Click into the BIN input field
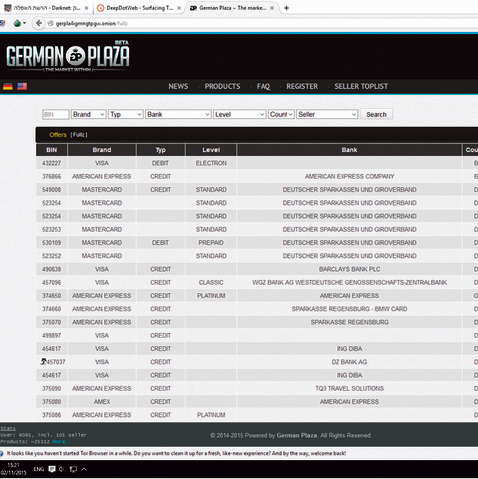The height and width of the screenshot is (479, 478). (56, 114)
